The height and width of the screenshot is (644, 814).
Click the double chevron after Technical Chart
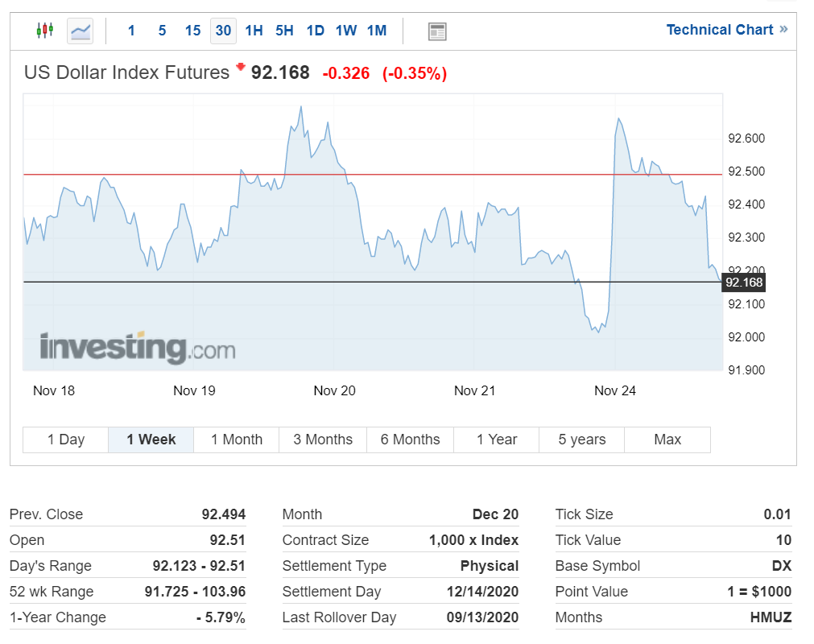click(783, 30)
